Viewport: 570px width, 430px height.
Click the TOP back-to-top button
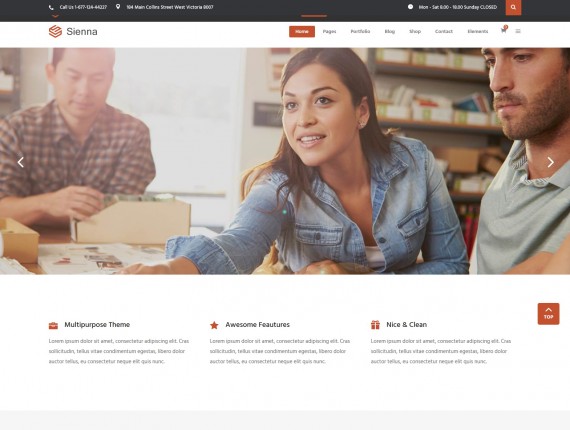548,314
